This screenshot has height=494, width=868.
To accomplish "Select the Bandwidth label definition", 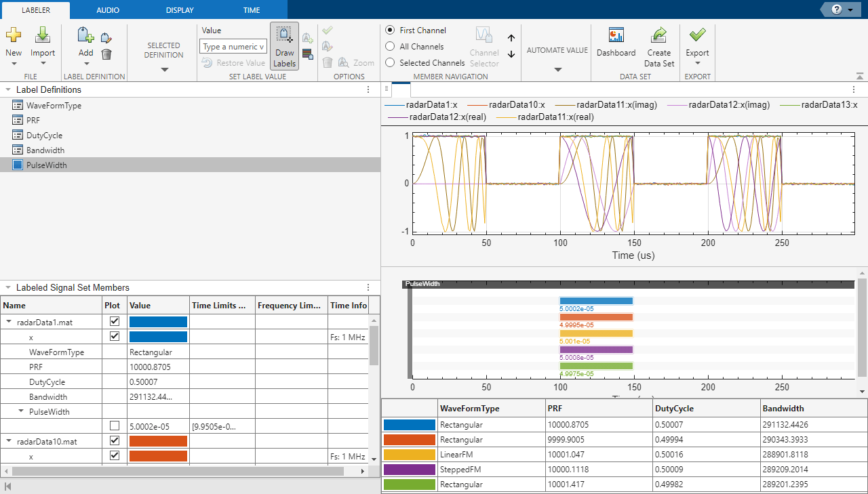I will click(45, 150).
